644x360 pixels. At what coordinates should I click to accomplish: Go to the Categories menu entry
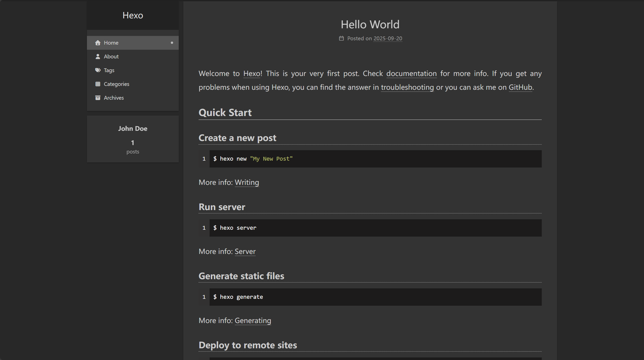click(117, 84)
